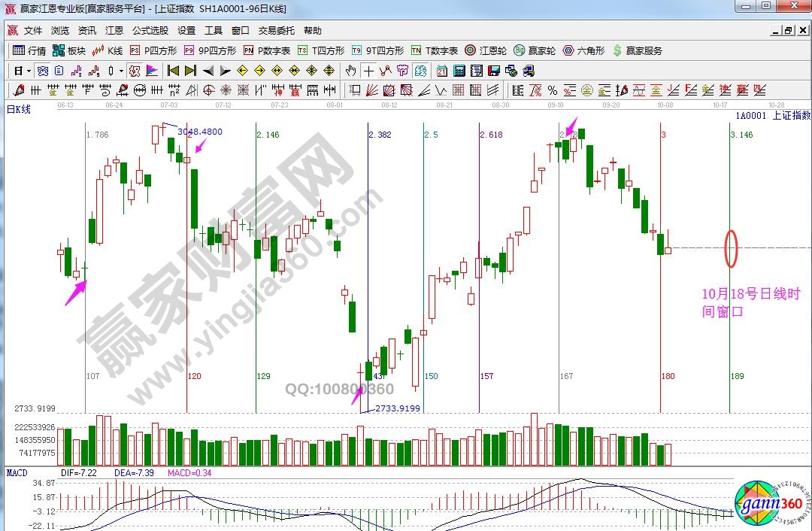
Task: Toggle the crosshair cursor button
Action: click(368, 71)
